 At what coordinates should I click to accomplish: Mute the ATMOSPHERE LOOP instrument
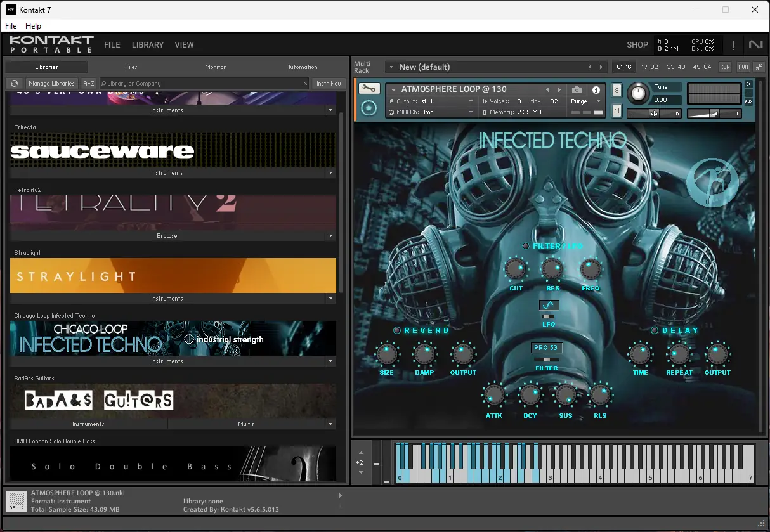tap(615, 110)
